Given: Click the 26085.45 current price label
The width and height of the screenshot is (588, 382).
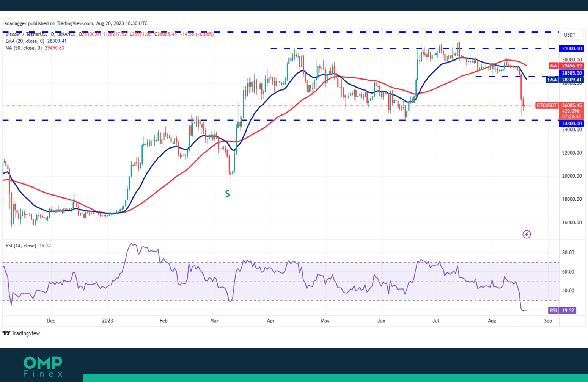Looking at the screenshot, I should 572,105.
